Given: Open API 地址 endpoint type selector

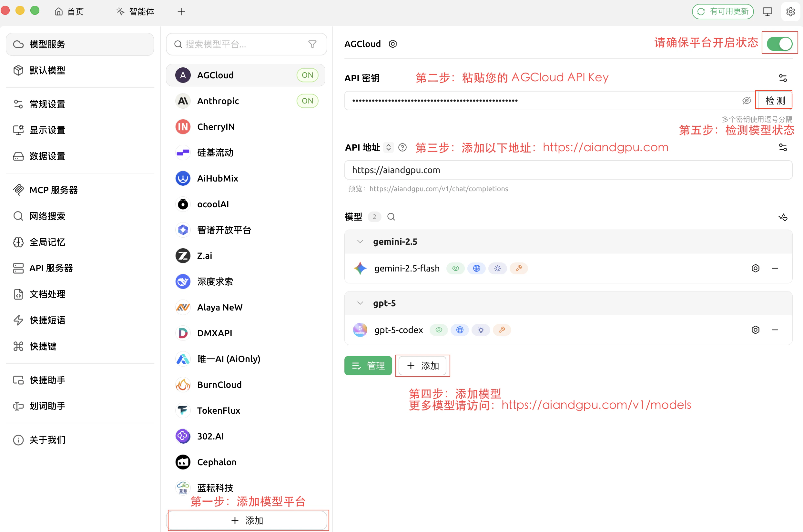Looking at the screenshot, I should [x=388, y=147].
